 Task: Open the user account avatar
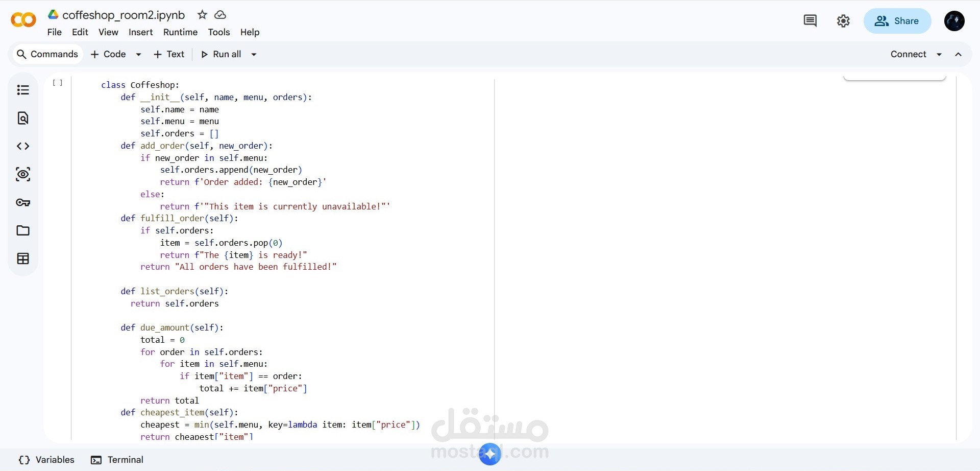pos(954,21)
